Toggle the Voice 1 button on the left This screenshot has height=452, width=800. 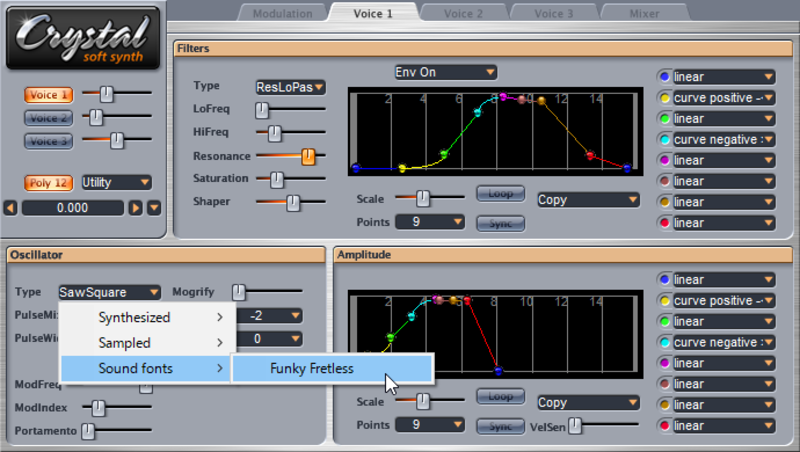click(x=49, y=95)
